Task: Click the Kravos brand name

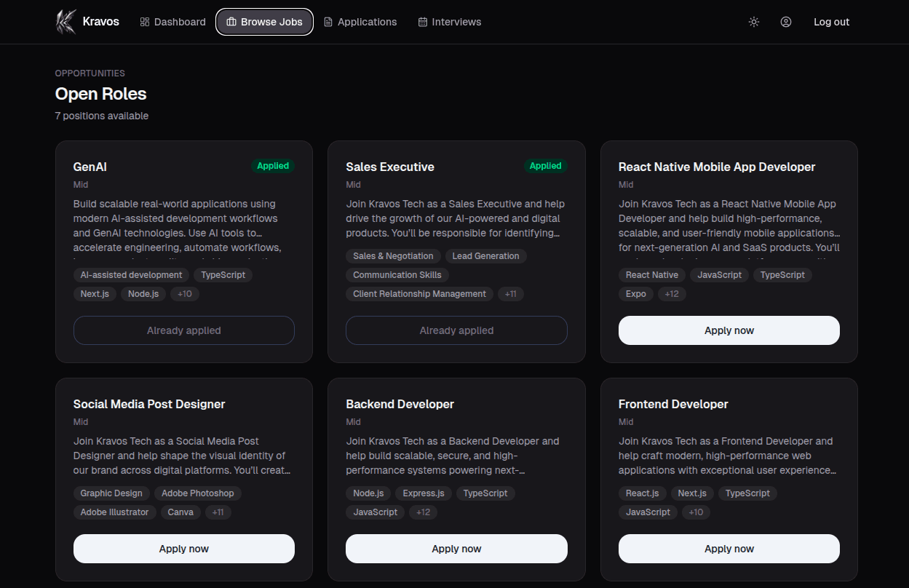Action: (101, 22)
